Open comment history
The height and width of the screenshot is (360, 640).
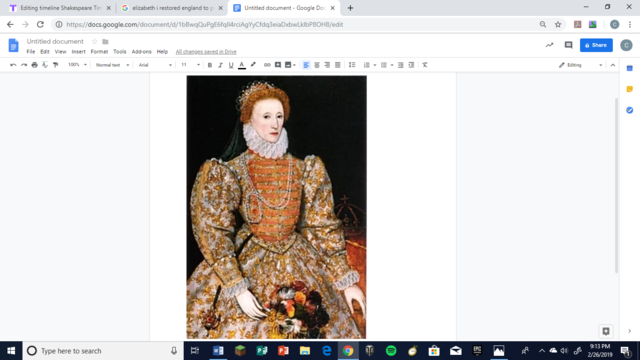click(568, 45)
